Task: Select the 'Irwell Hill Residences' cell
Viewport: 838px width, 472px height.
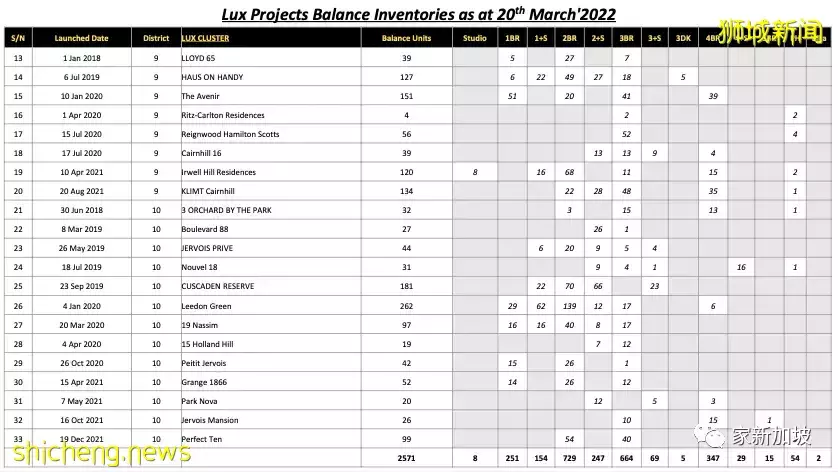Action: (x=218, y=172)
